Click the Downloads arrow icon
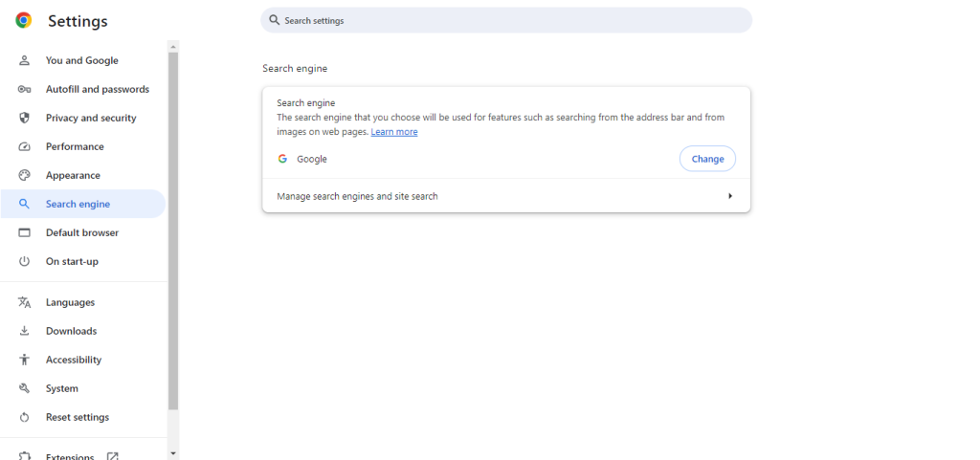The width and height of the screenshot is (980, 460). 24,331
